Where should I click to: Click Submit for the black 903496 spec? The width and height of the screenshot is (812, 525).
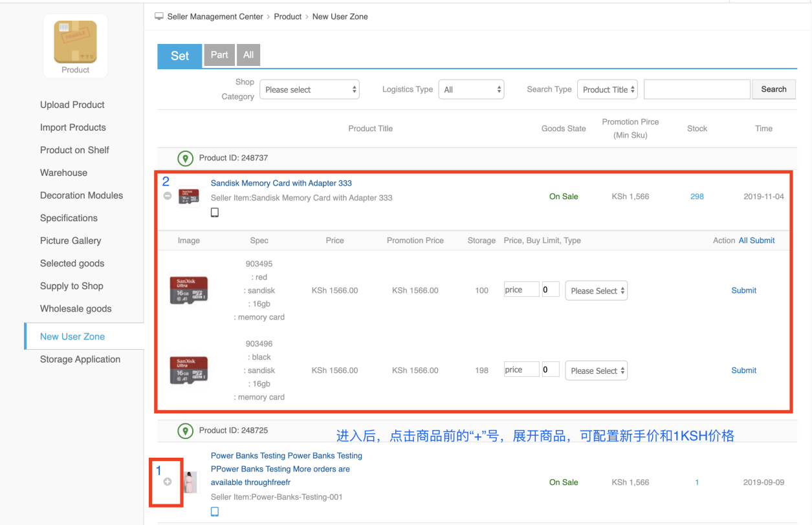(x=744, y=370)
